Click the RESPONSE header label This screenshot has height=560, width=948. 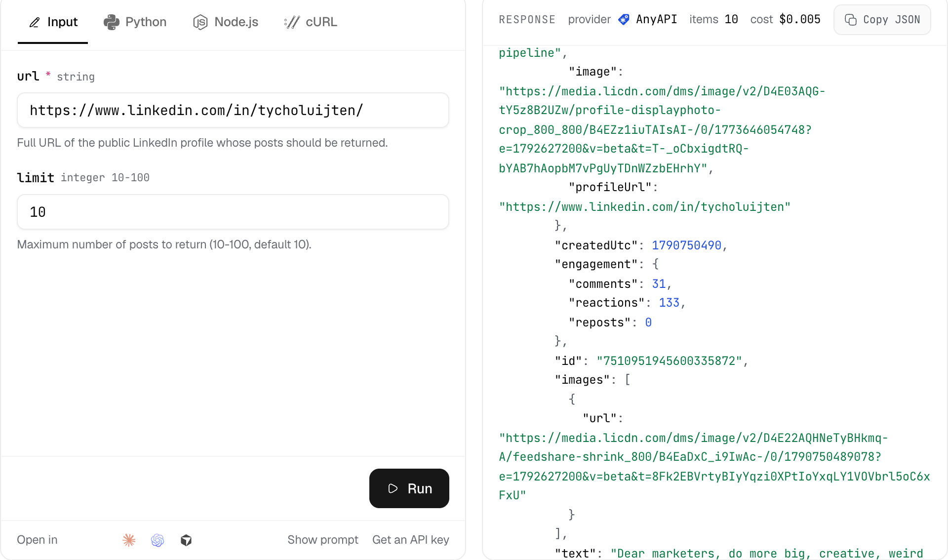[x=527, y=20]
